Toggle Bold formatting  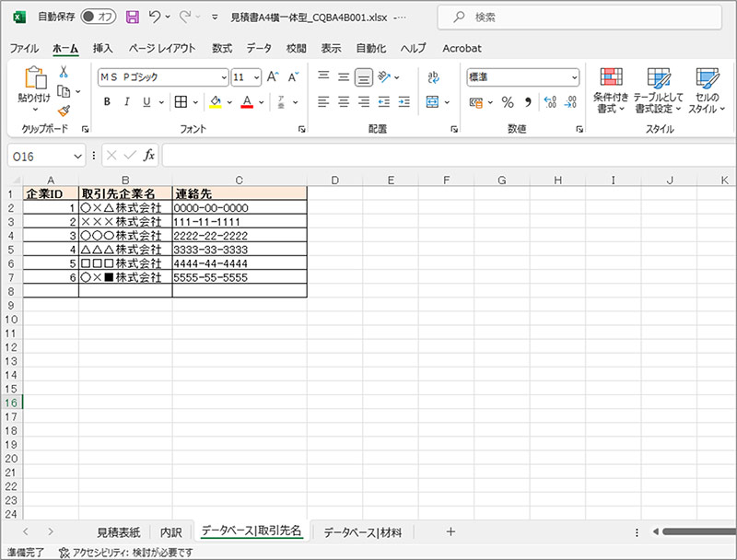107,102
